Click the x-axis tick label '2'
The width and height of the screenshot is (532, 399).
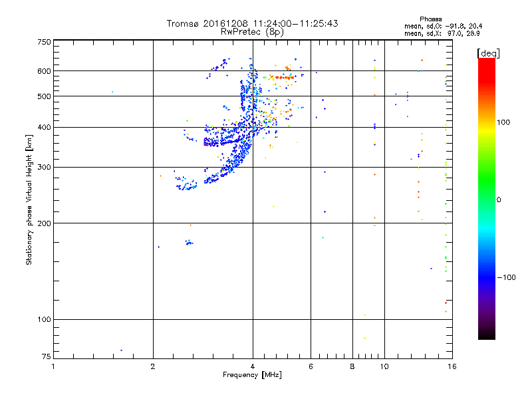[x=153, y=367]
